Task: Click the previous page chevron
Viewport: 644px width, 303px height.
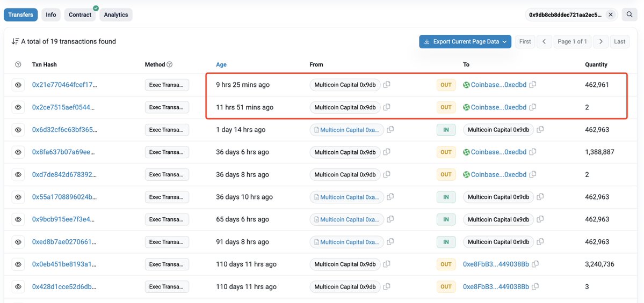Action: click(x=544, y=41)
